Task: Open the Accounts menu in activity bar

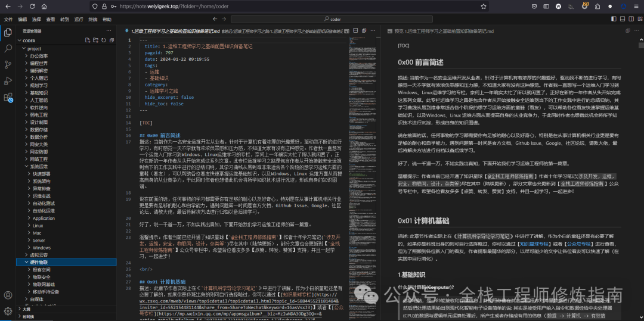Action: tap(8, 295)
